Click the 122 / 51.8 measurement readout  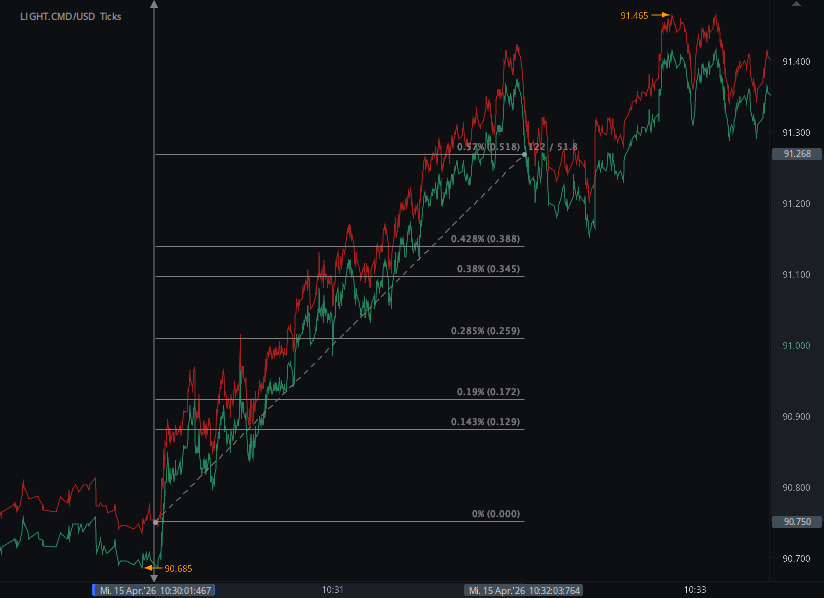[551, 145]
